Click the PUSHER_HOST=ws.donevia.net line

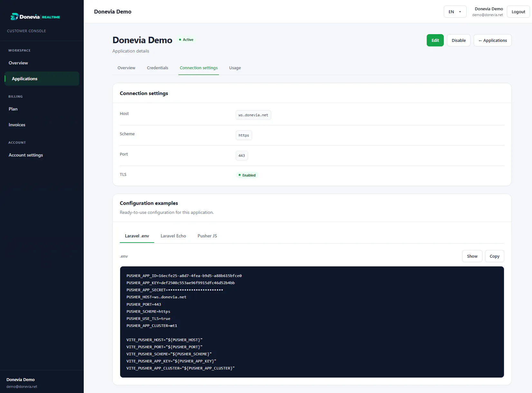[x=157, y=297]
